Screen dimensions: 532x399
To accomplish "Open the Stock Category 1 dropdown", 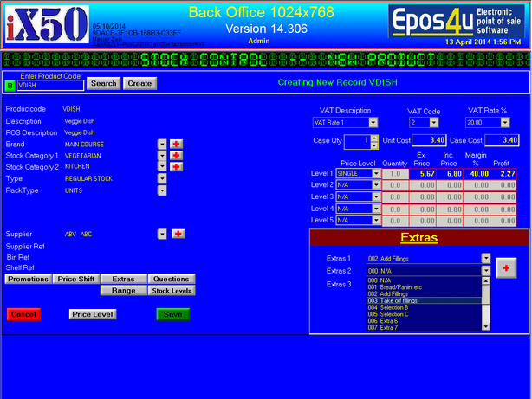I will (162, 156).
